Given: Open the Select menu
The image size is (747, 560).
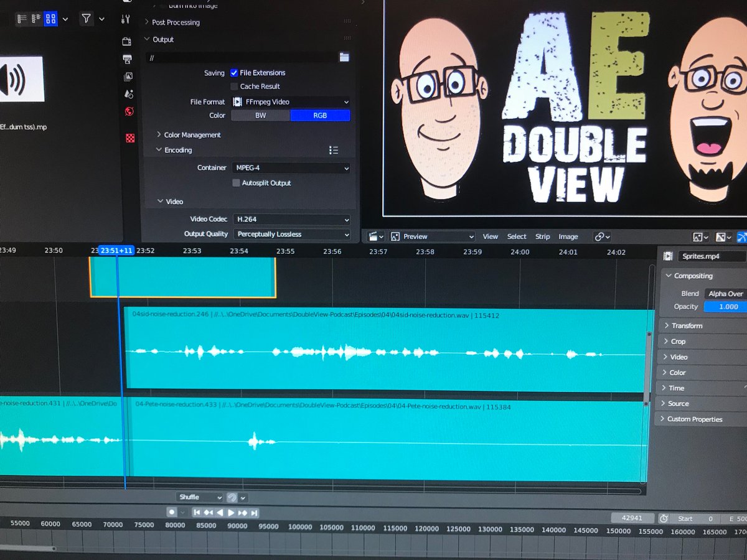Looking at the screenshot, I should 517,236.
